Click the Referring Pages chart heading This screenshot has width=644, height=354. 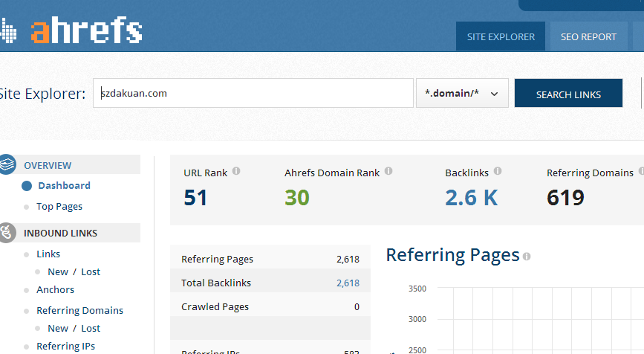coord(452,255)
